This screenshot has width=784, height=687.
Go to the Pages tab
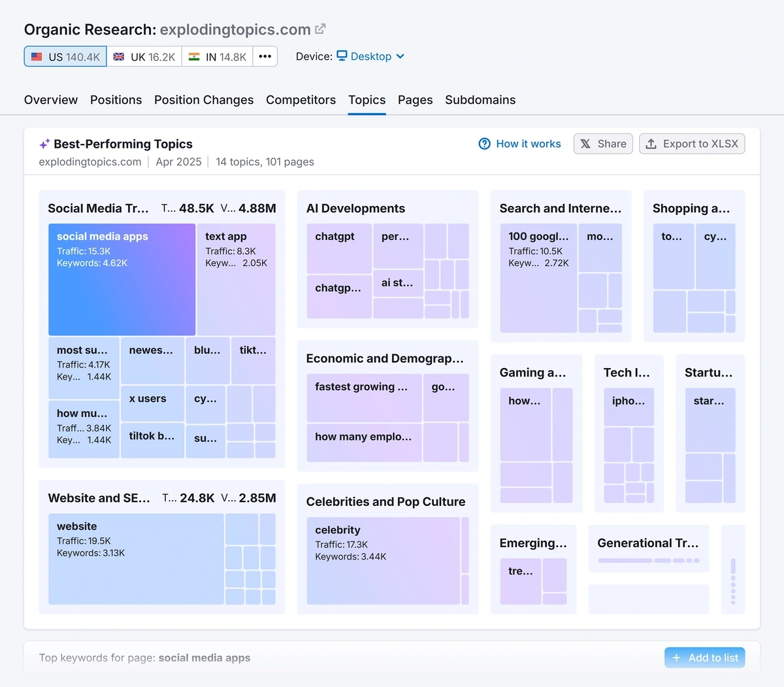[x=415, y=100]
